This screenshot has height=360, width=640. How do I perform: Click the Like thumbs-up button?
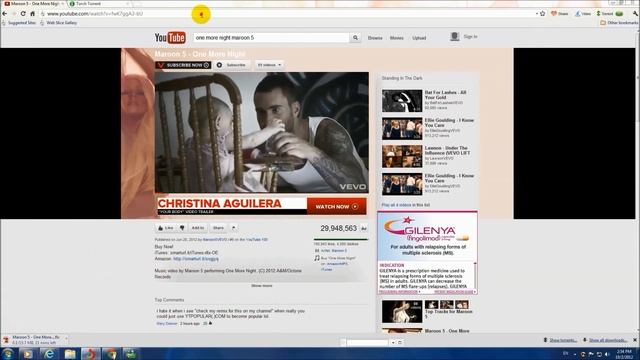pyautogui.click(x=166, y=228)
